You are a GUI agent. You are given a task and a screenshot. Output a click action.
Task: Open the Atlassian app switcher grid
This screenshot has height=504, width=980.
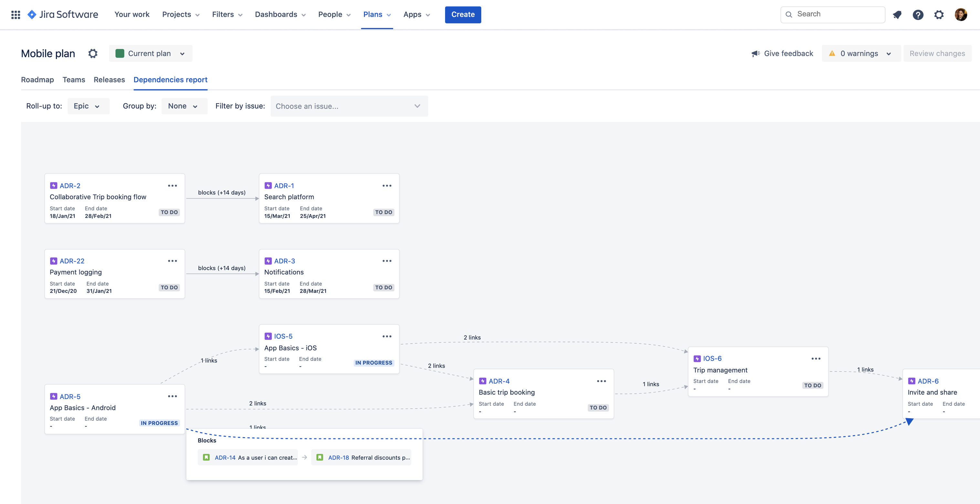click(16, 15)
